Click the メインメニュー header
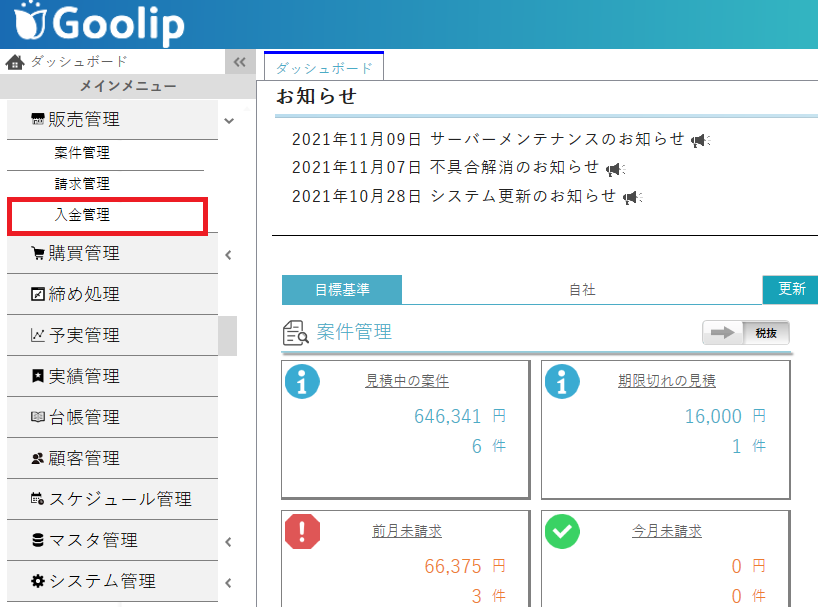The height and width of the screenshot is (607, 818). point(128,86)
